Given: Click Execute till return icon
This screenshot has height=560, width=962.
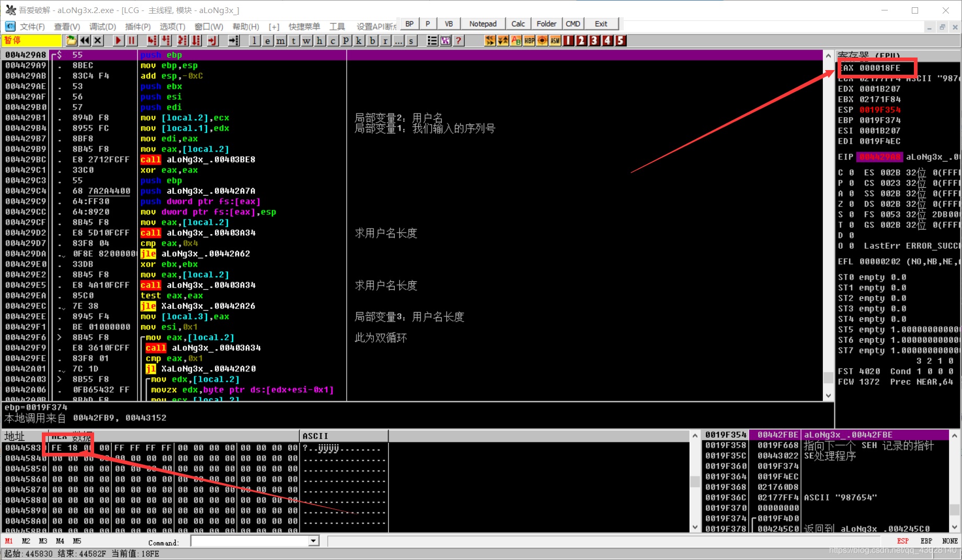Looking at the screenshot, I should tap(212, 41).
